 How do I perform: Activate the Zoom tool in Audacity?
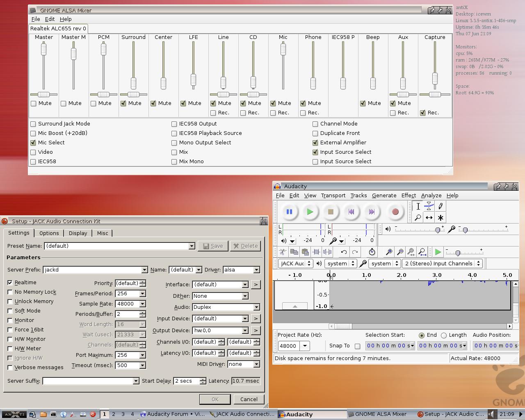[x=418, y=218]
